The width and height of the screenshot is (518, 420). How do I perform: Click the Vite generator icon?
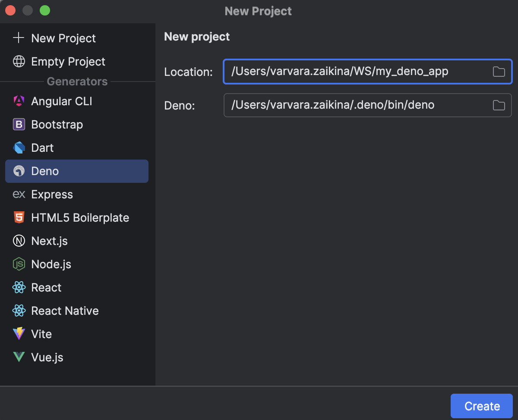click(19, 334)
